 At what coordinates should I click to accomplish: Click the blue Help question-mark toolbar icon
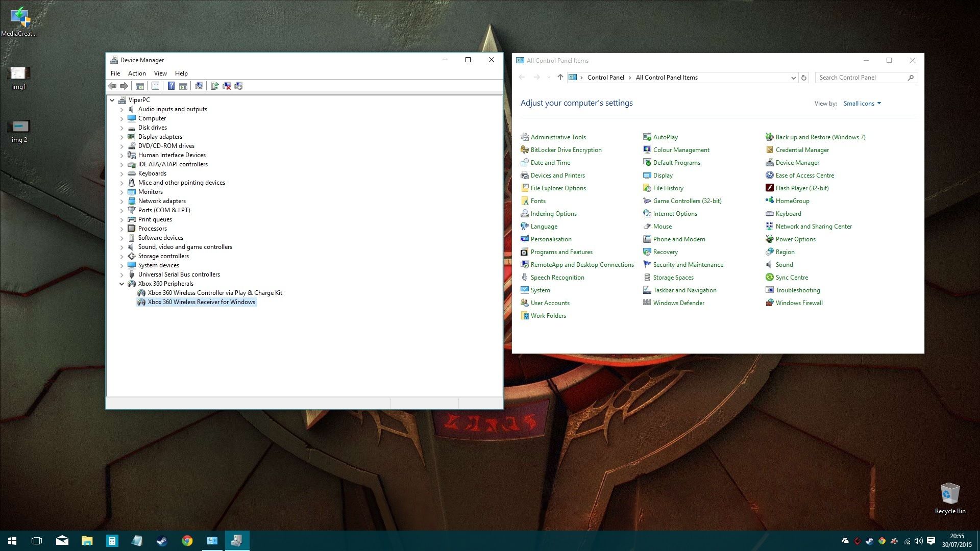[x=171, y=86]
